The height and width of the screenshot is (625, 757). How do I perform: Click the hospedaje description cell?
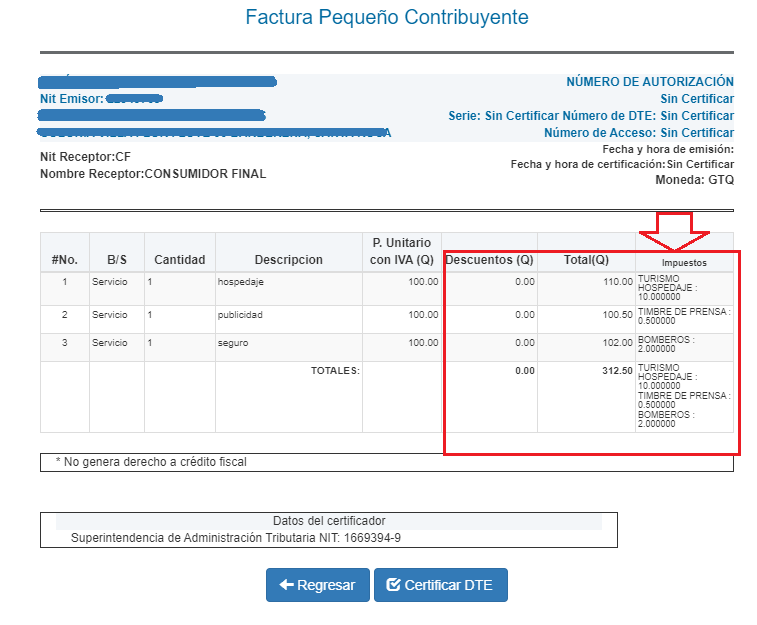click(x=243, y=282)
